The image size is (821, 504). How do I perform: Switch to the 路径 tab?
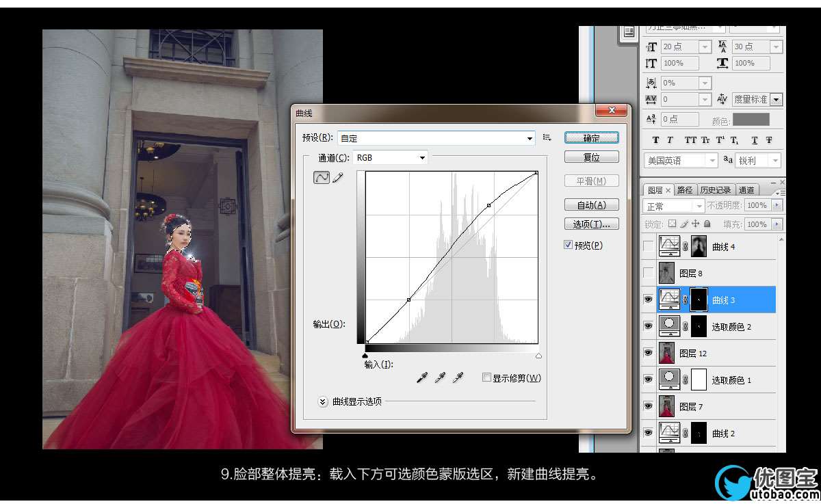684,190
